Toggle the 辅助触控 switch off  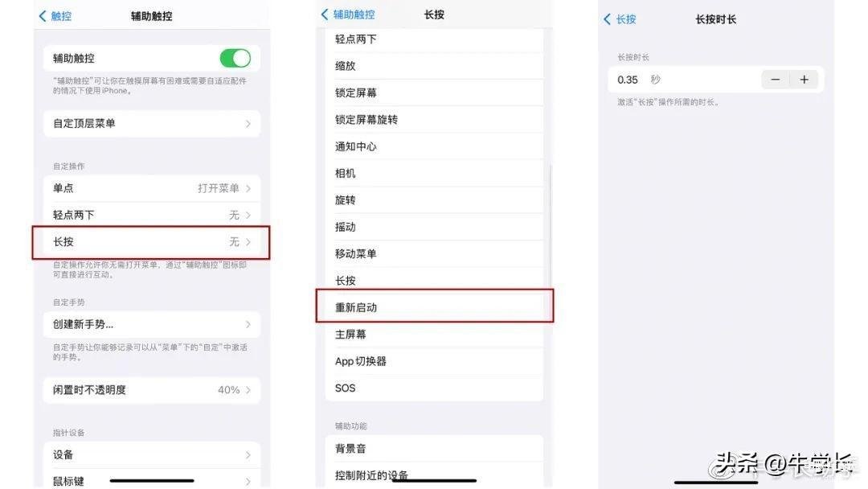pyautogui.click(x=235, y=58)
